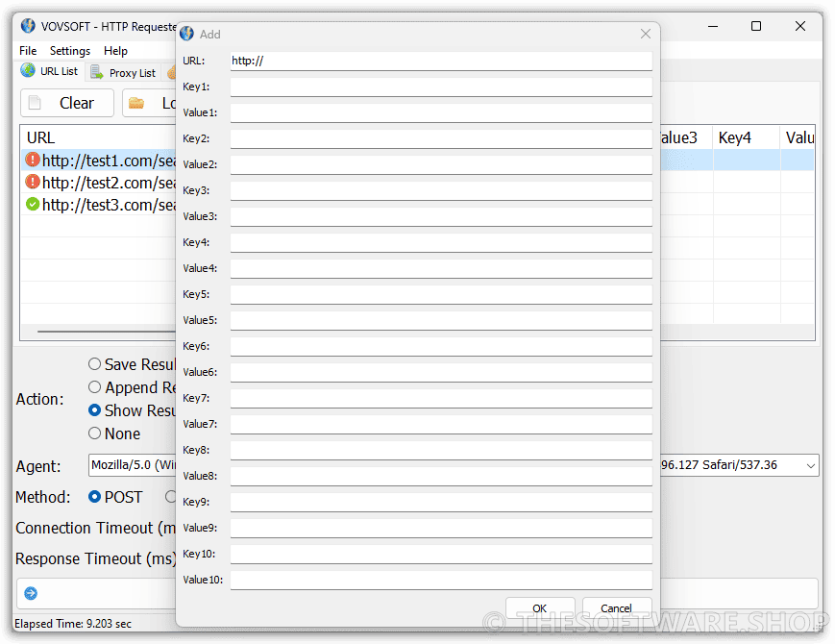Viewport: 835px width, 644px height.
Task: Focus the Key9 input field
Action: pos(441,503)
